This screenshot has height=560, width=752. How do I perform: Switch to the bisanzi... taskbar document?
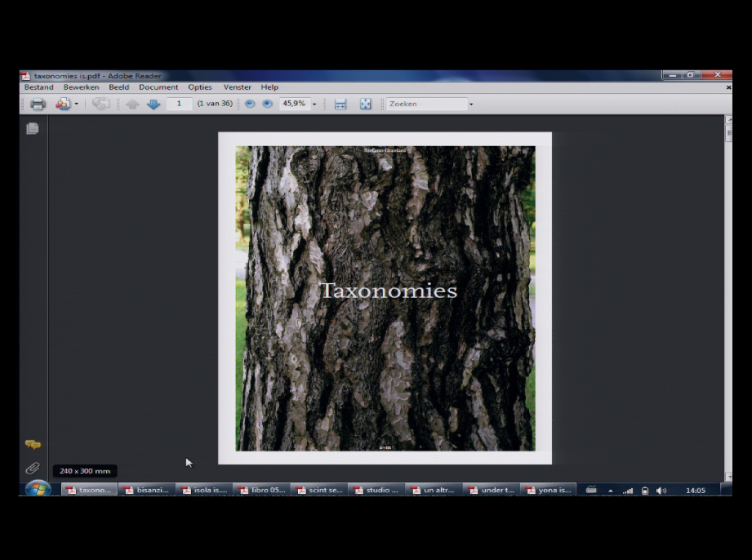(146, 490)
